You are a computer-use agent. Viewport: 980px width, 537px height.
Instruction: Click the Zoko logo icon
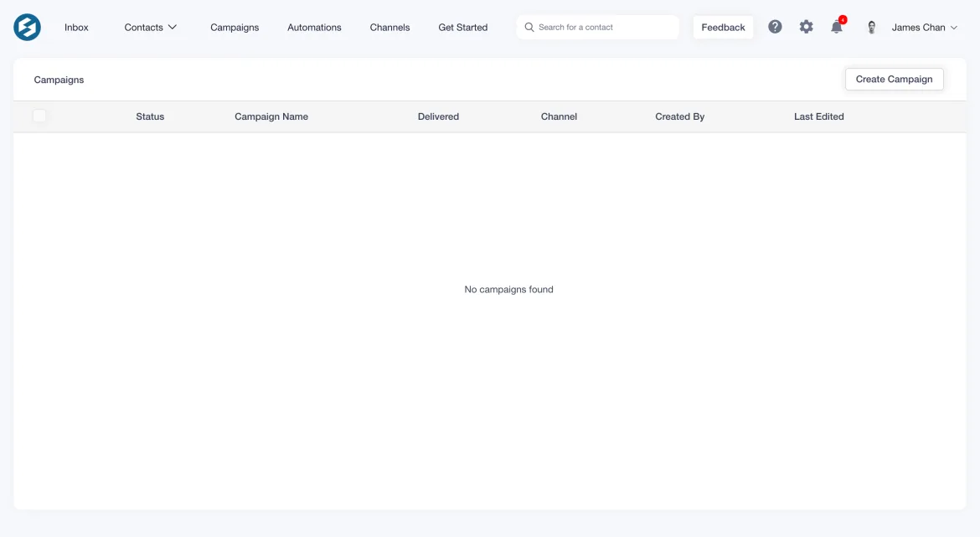click(x=27, y=27)
